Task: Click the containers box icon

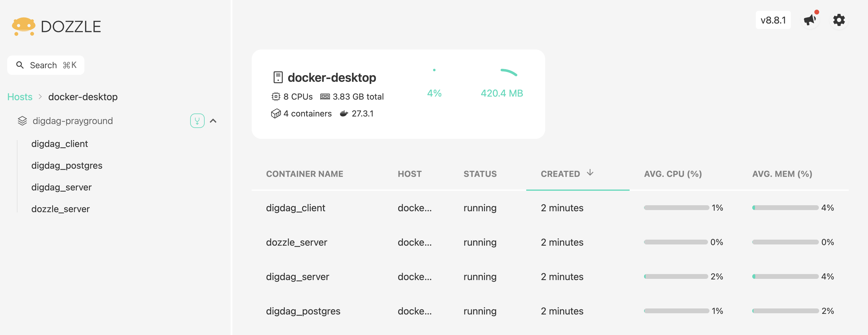Action: tap(276, 114)
